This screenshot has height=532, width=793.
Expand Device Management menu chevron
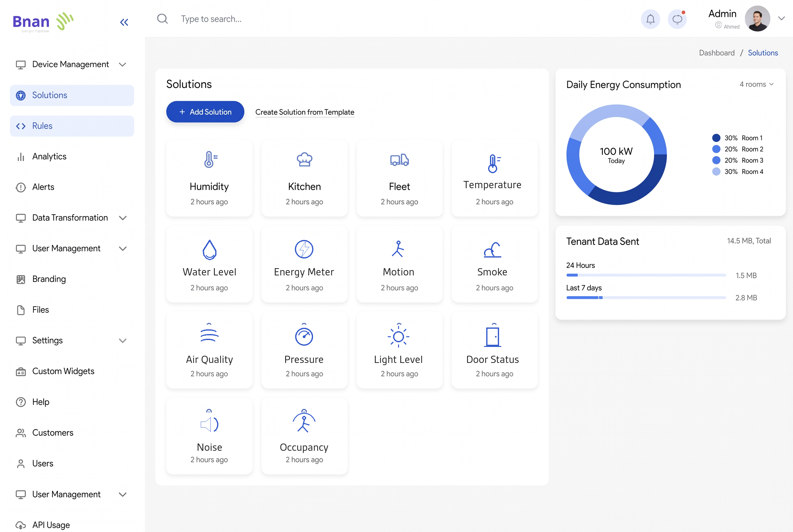(123, 65)
